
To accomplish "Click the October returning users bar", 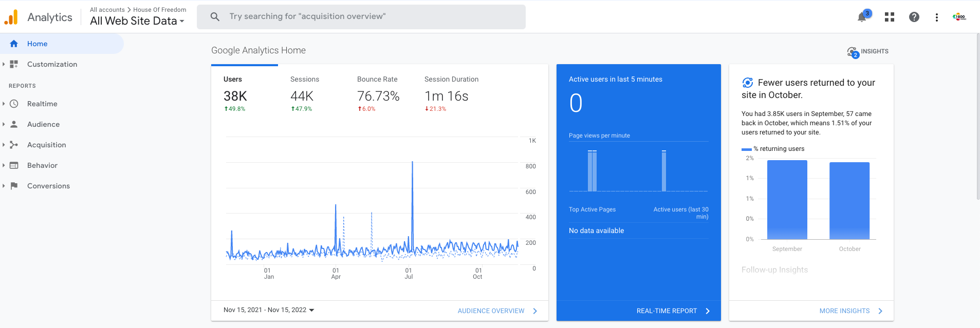I will point(849,201).
